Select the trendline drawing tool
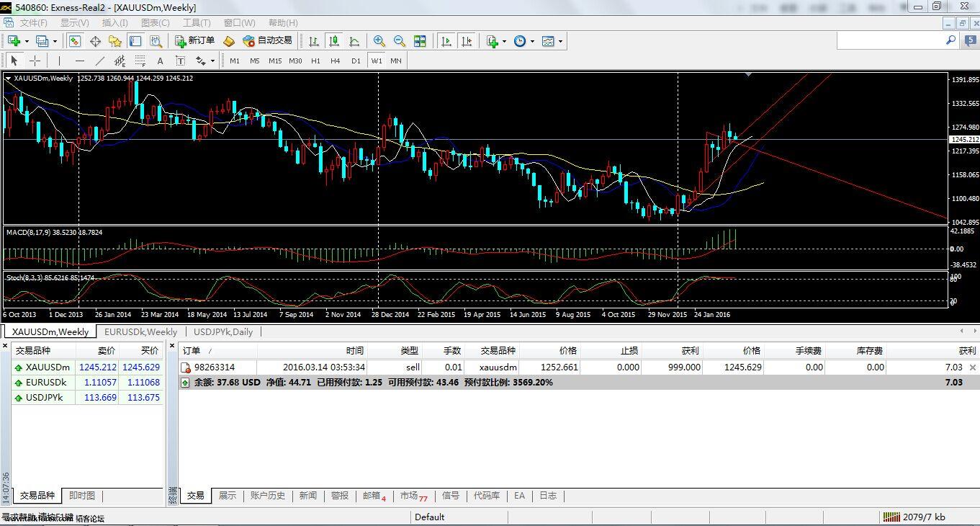Viewport: 980px width, 526px height. [99, 61]
